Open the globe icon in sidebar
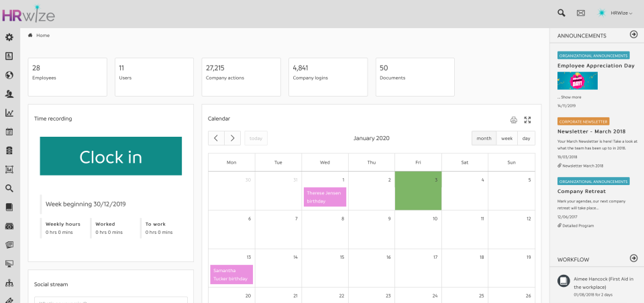This screenshot has width=644, height=303. coord(9,75)
